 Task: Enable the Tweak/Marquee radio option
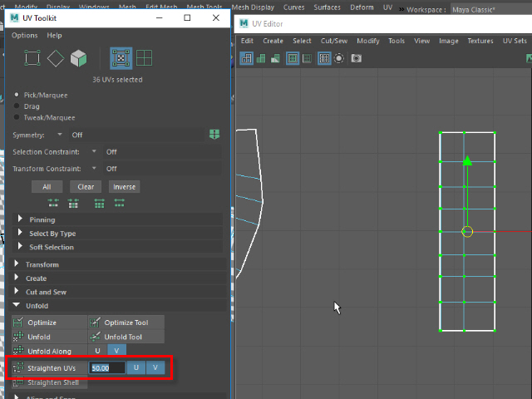17,117
